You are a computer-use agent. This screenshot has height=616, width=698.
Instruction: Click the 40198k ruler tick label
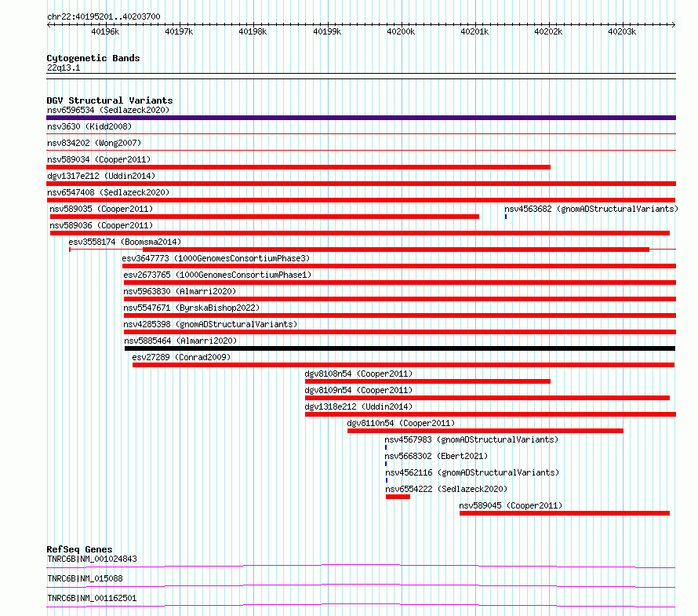pos(253,31)
